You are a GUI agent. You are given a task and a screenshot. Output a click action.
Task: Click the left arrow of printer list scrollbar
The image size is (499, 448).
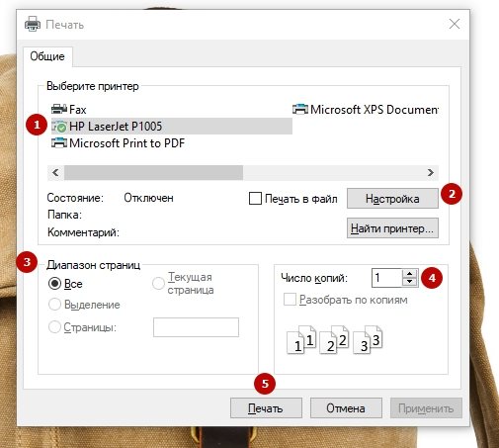tap(55, 172)
